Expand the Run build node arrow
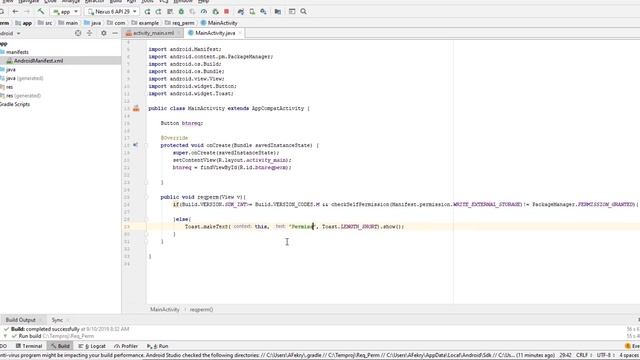Image resolution: width=640 pixels, height=360 pixels. click(5, 336)
